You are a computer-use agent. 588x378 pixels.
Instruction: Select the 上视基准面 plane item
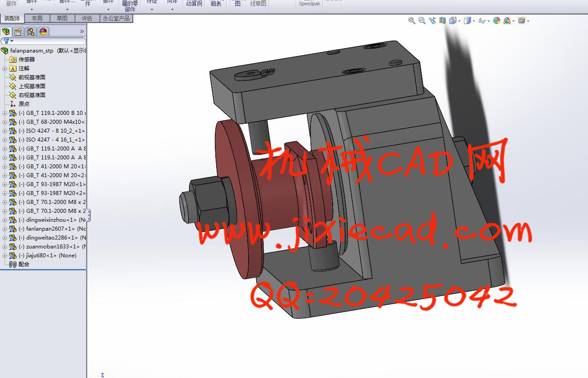pyautogui.click(x=32, y=86)
